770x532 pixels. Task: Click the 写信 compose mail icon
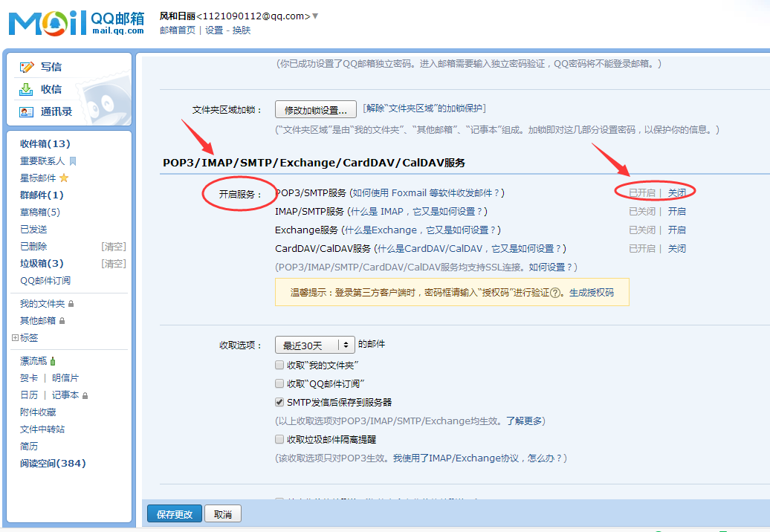[27, 67]
